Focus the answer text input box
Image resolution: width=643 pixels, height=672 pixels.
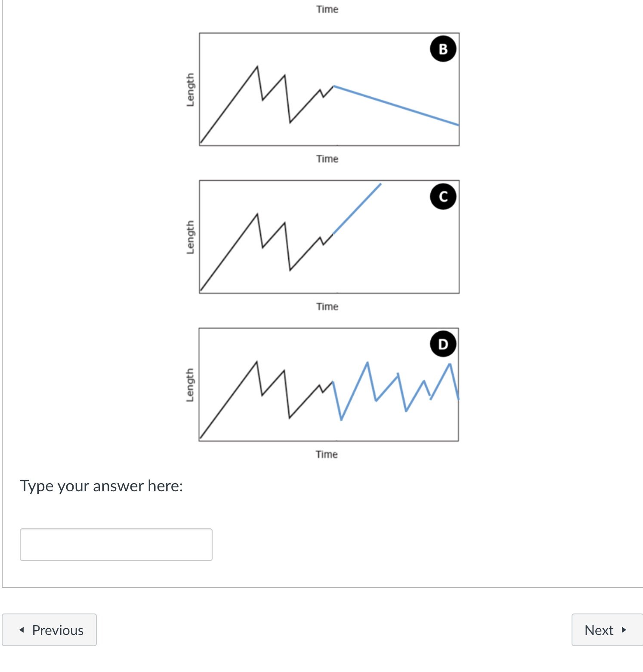click(x=116, y=545)
